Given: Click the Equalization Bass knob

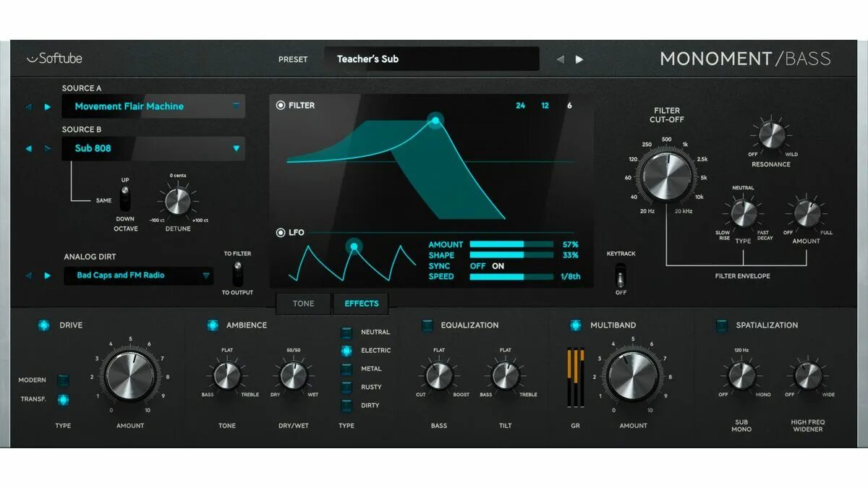Looking at the screenshot, I should (x=438, y=375).
